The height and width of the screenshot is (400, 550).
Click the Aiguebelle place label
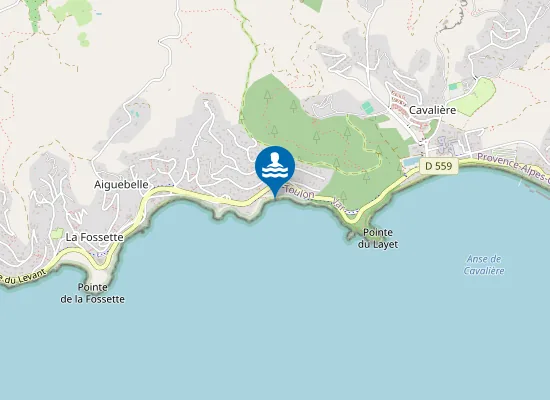(x=121, y=185)
